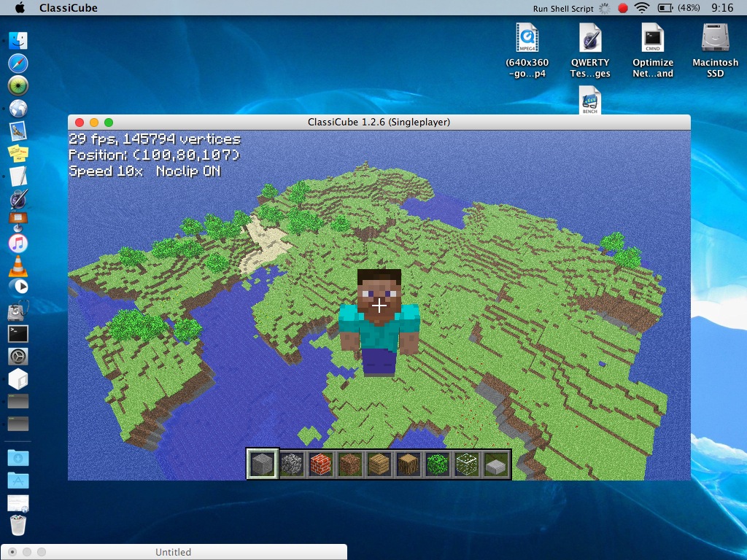This screenshot has width=747, height=560.
Task: Select the red brick block hotbar slot
Action: pos(321,464)
